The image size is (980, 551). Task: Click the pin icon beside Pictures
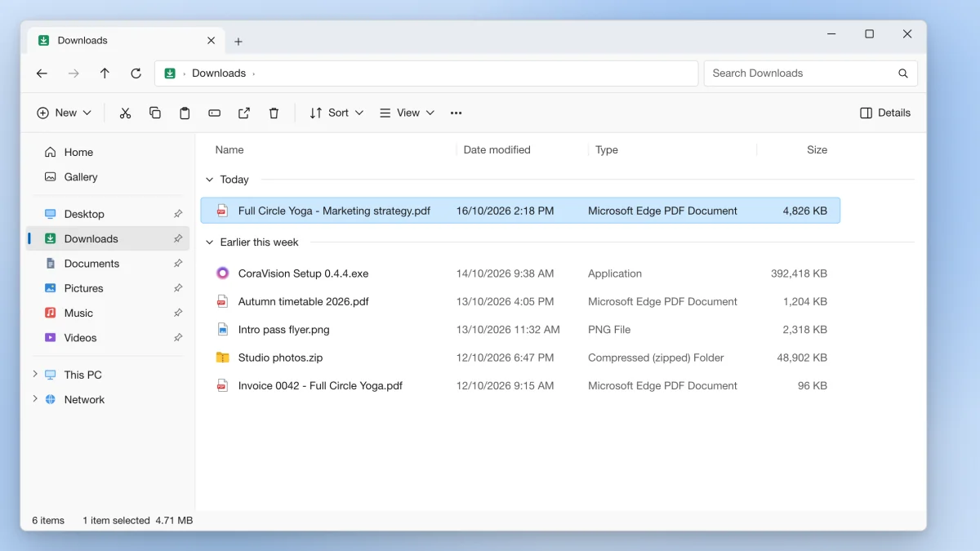[x=178, y=288]
